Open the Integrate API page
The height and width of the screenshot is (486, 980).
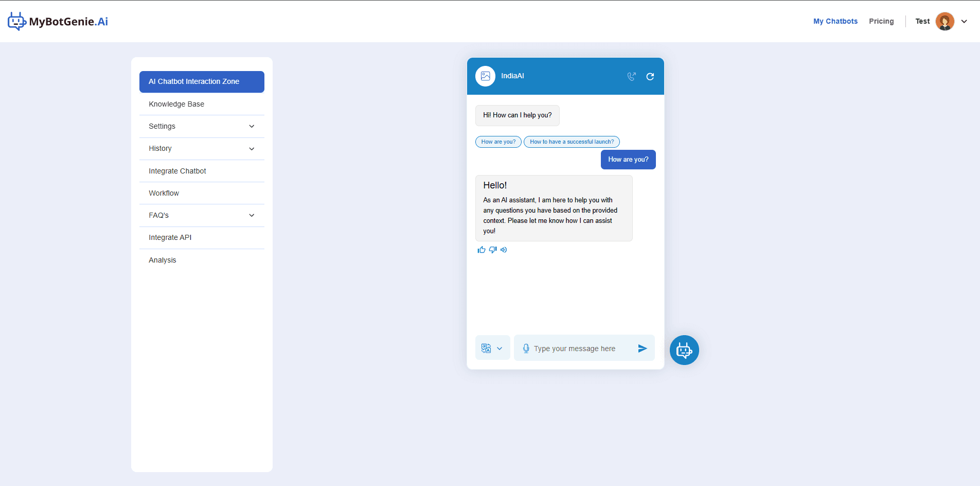click(x=202, y=237)
